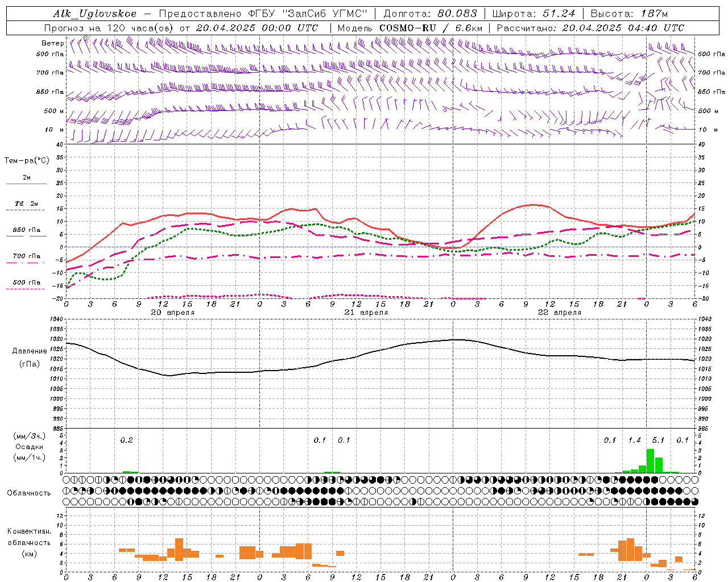Click the Td 2м dew point legend entry

(26, 203)
